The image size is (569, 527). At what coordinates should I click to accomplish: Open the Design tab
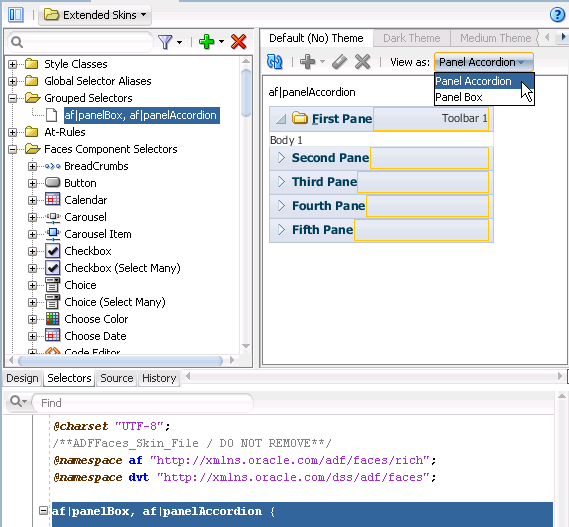pos(22,378)
